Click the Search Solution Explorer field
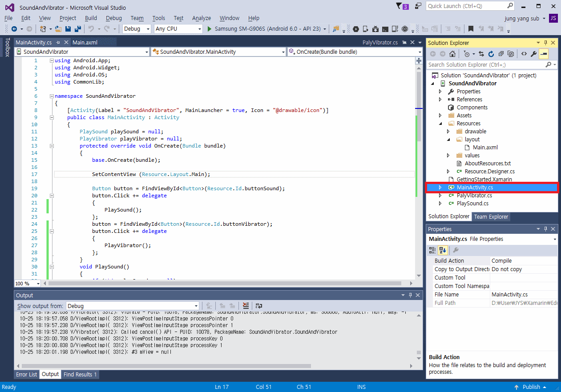Screen dimensions: 561x392 (492, 65)
